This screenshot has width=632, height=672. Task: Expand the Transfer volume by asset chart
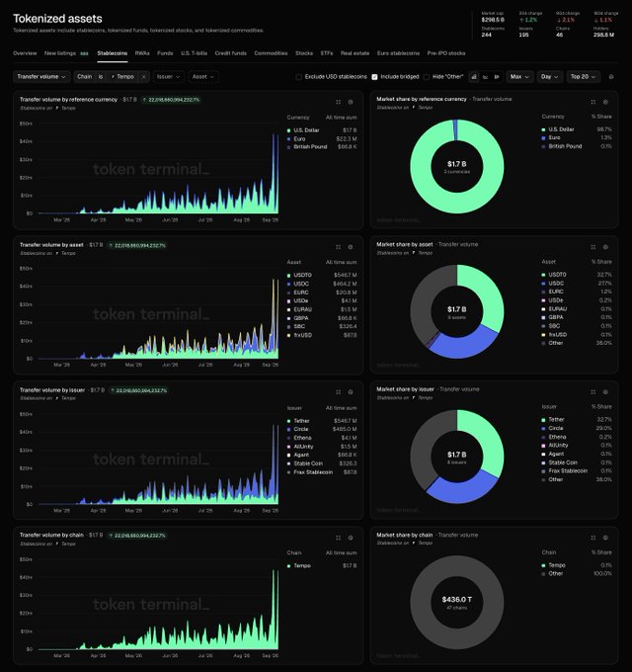click(x=339, y=247)
